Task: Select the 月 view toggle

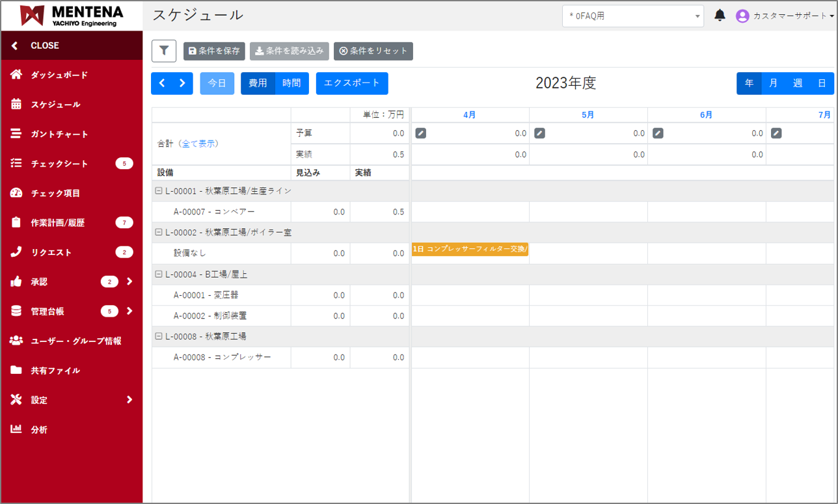Action: (x=773, y=83)
